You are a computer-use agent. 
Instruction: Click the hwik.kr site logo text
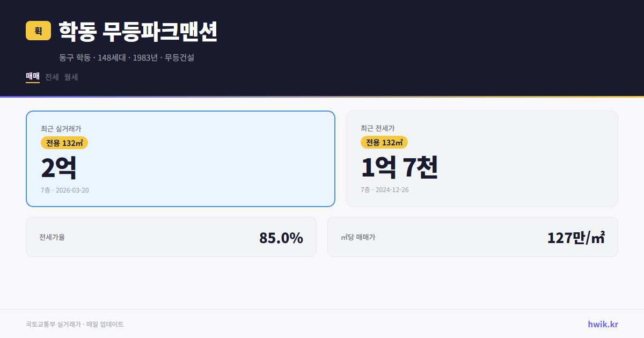602,324
